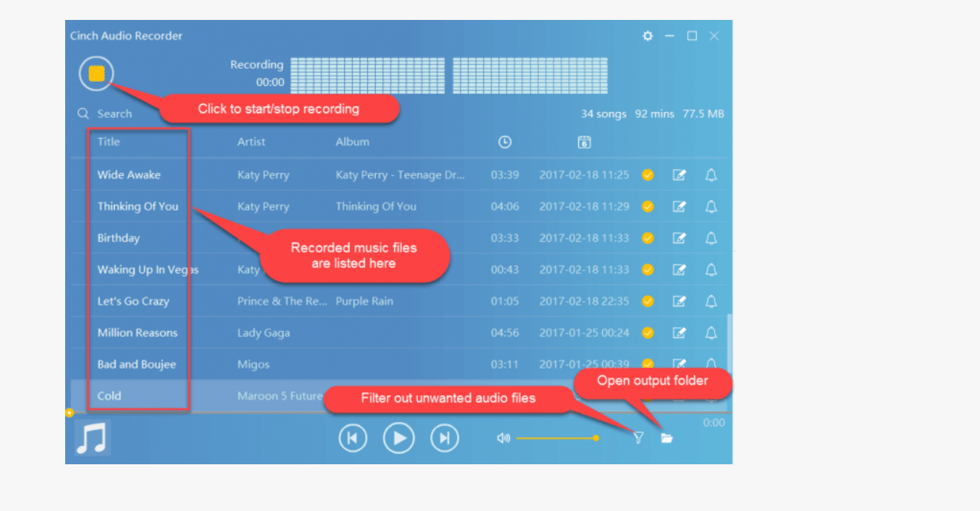This screenshot has height=511, width=980.
Task: Click Purple Rain album cell
Action: pos(364,301)
